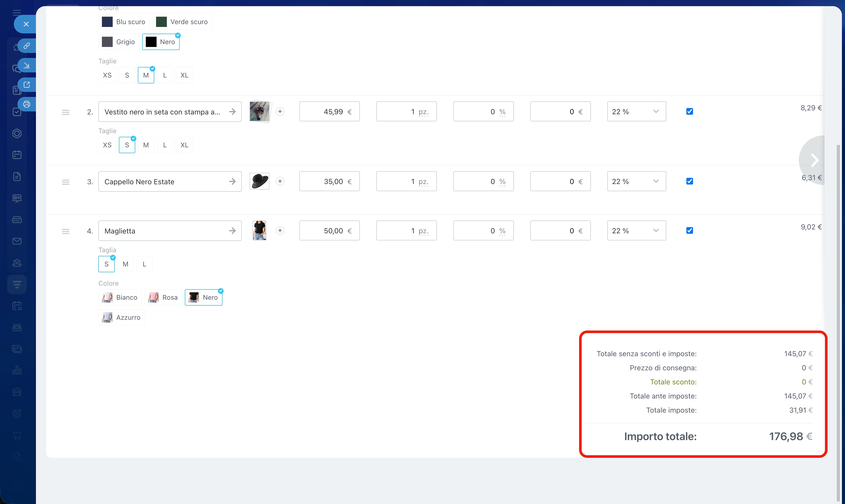Viewport: 845px width, 504px height.
Task: Select size M for the Maglietta
Action: 125,264
